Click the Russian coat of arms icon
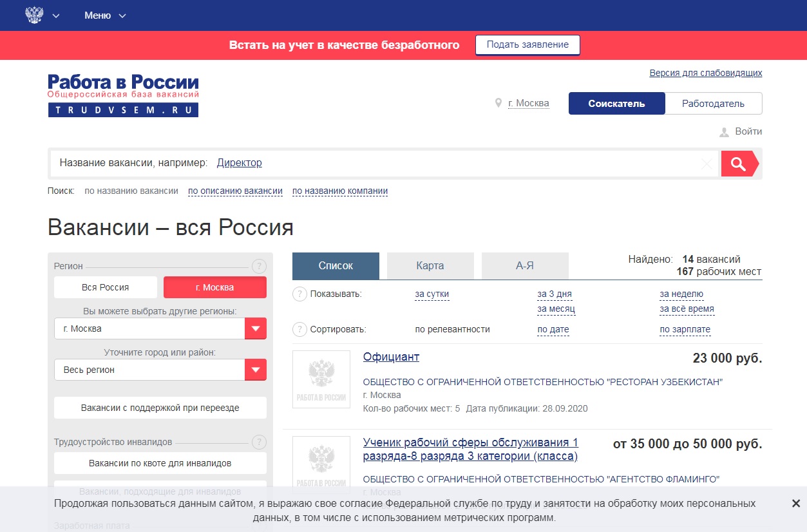The height and width of the screenshot is (532, 807). click(33, 15)
